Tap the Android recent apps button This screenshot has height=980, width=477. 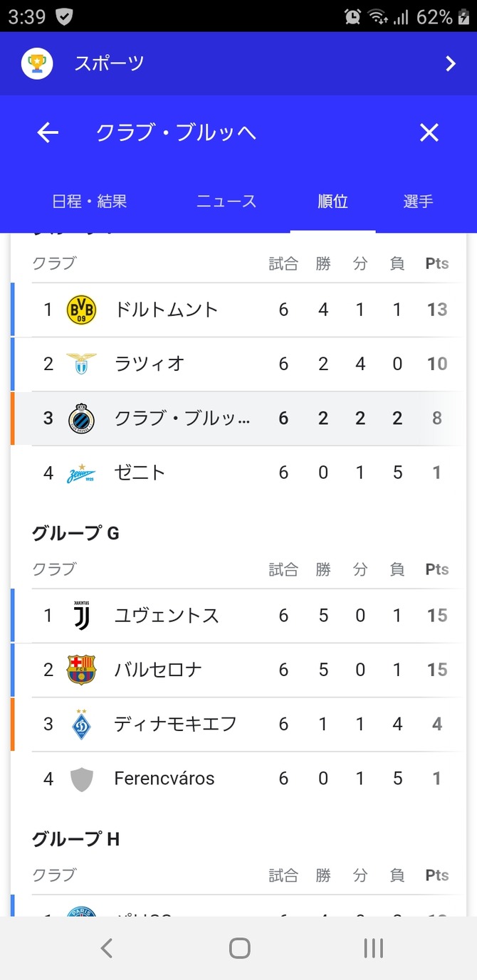tap(373, 948)
